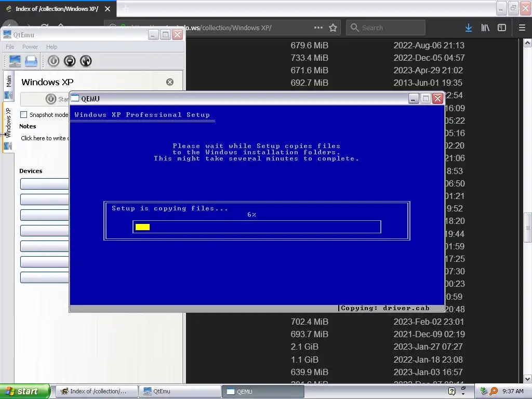Click the QtEmu toolbar restart icon

point(86,61)
